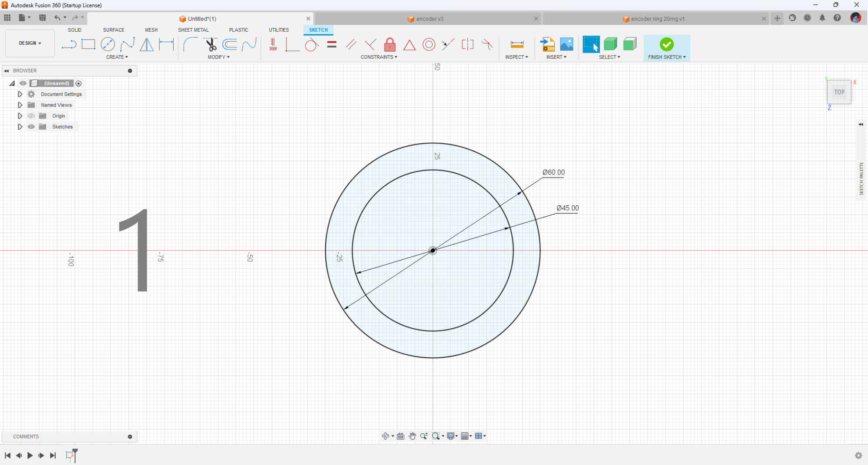Pick the Fit Point Spline tool

[x=128, y=44]
